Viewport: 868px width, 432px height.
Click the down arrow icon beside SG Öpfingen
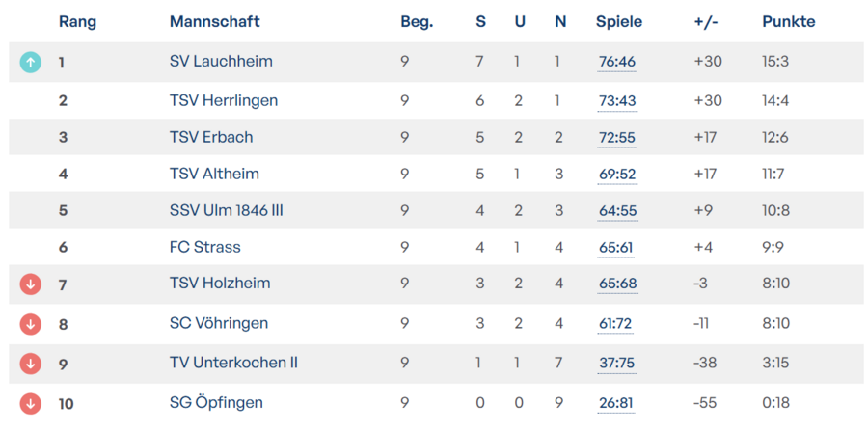click(x=31, y=402)
